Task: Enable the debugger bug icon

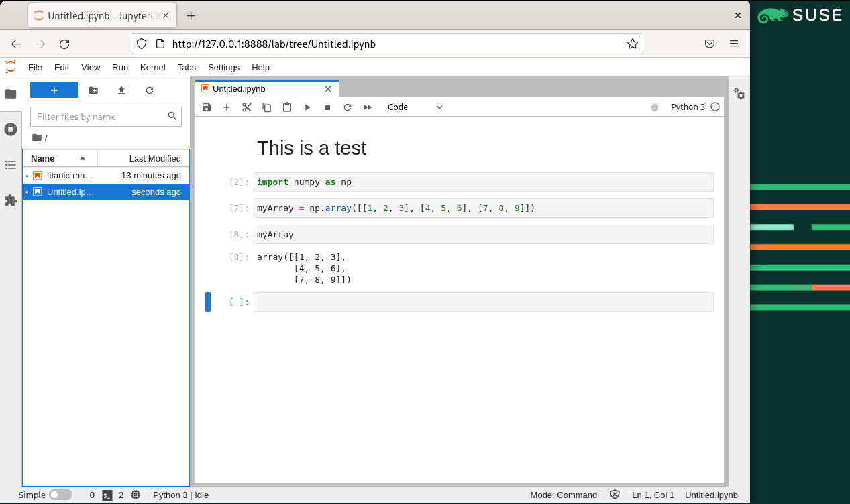Action: coord(654,107)
